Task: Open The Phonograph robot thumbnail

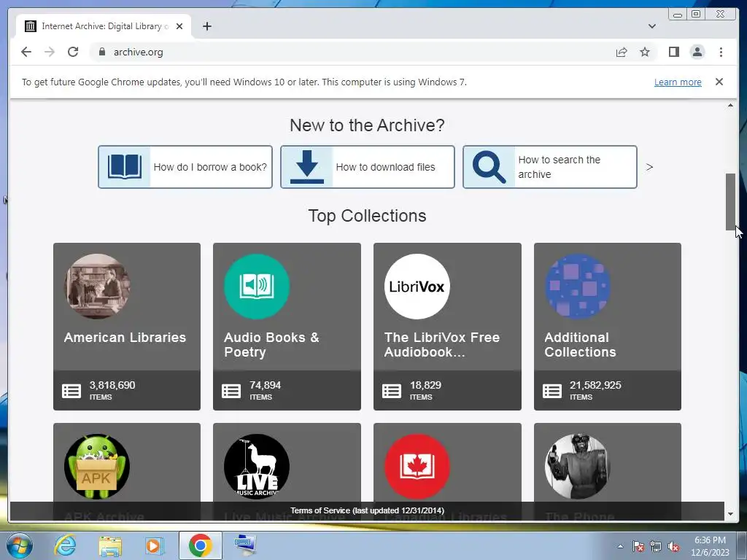Action: 578,466
